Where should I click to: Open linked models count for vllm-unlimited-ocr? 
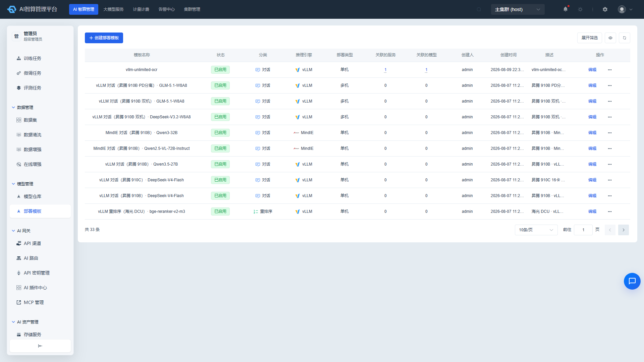point(426,70)
